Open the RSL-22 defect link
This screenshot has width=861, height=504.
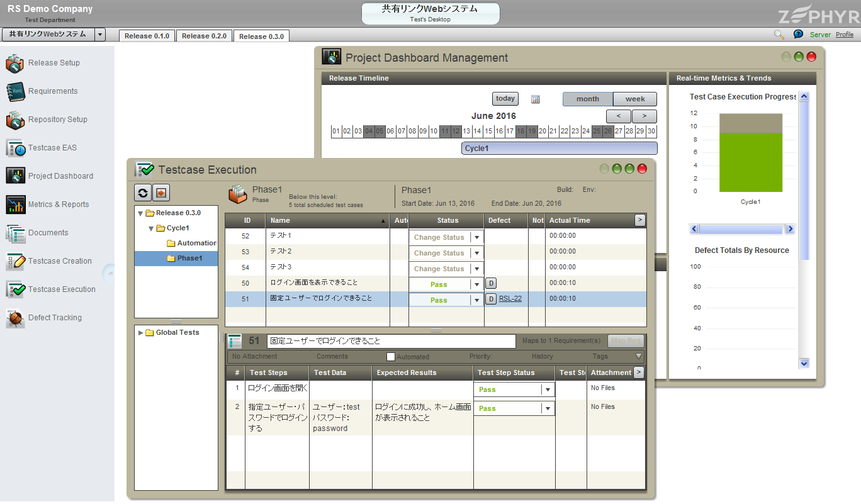click(x=510, y=299)
